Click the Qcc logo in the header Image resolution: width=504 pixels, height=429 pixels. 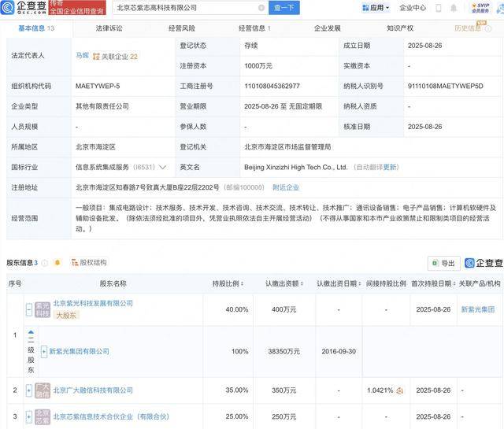click(24, 7)
